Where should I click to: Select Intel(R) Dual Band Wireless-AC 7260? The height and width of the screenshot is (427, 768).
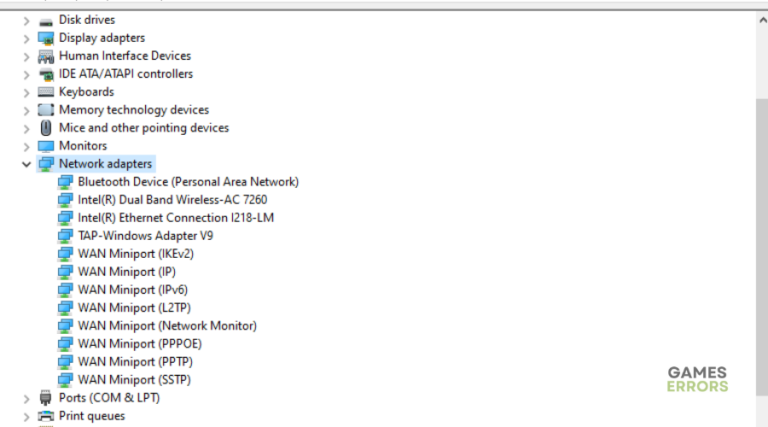coord(172,200)
